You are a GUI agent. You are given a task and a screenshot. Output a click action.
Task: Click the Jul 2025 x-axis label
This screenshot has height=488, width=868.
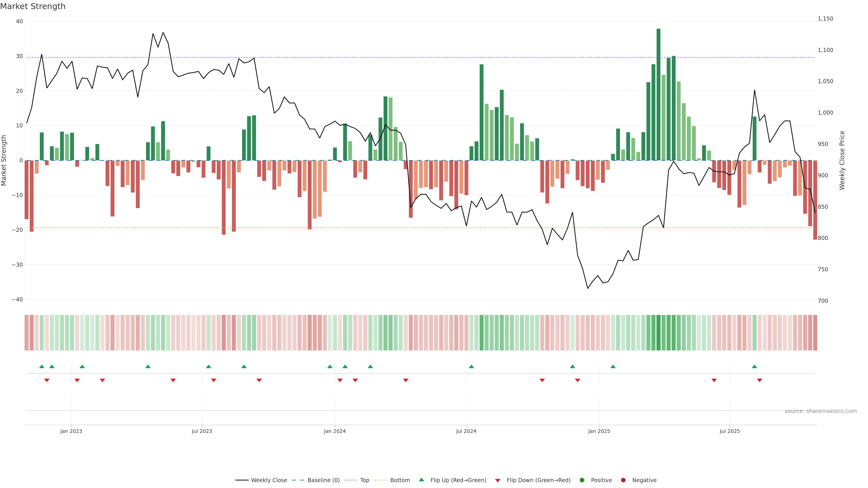pos(729,431)
